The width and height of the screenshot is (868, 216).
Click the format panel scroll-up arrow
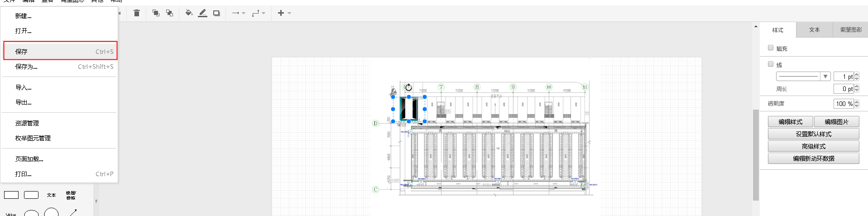755,26
